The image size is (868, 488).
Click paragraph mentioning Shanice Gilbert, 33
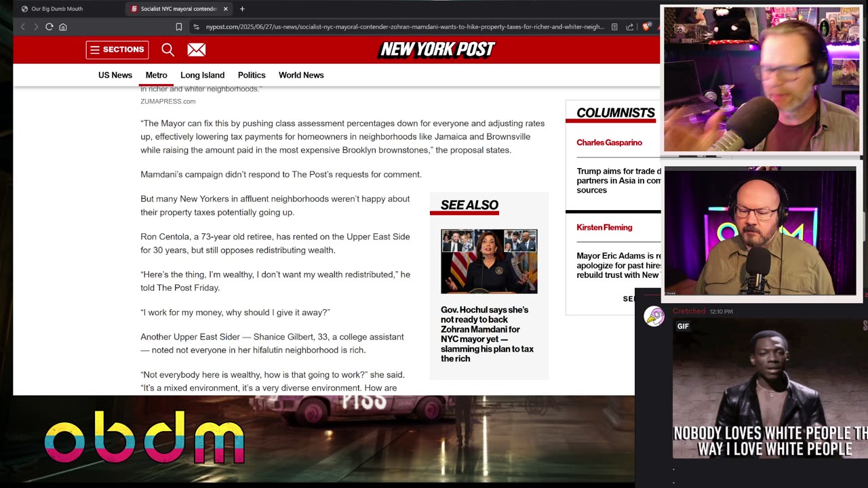pyautogui.click(x=272, y=344)
